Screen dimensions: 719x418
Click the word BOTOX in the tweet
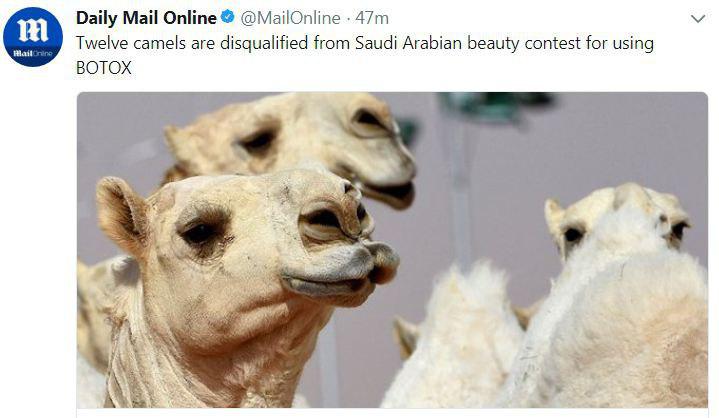point(104,68)
